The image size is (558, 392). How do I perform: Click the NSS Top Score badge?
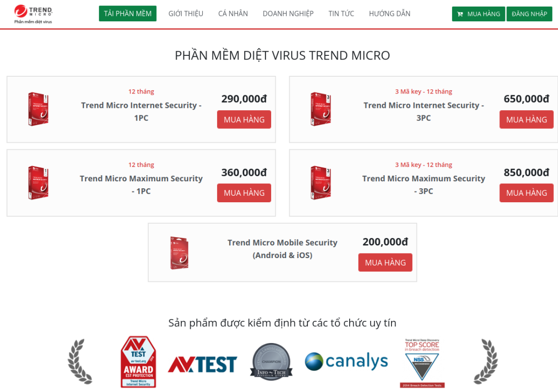click(x=422, y=363)
